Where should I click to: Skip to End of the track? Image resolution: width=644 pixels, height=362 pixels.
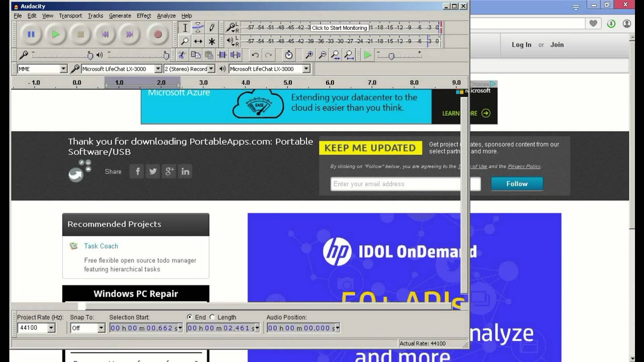(x=130, y=35)
